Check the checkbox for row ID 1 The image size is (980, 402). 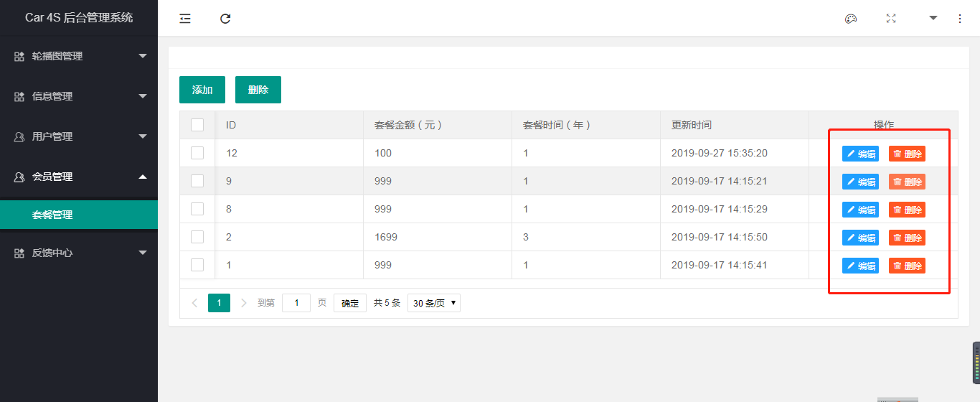[x=197, y=265]
